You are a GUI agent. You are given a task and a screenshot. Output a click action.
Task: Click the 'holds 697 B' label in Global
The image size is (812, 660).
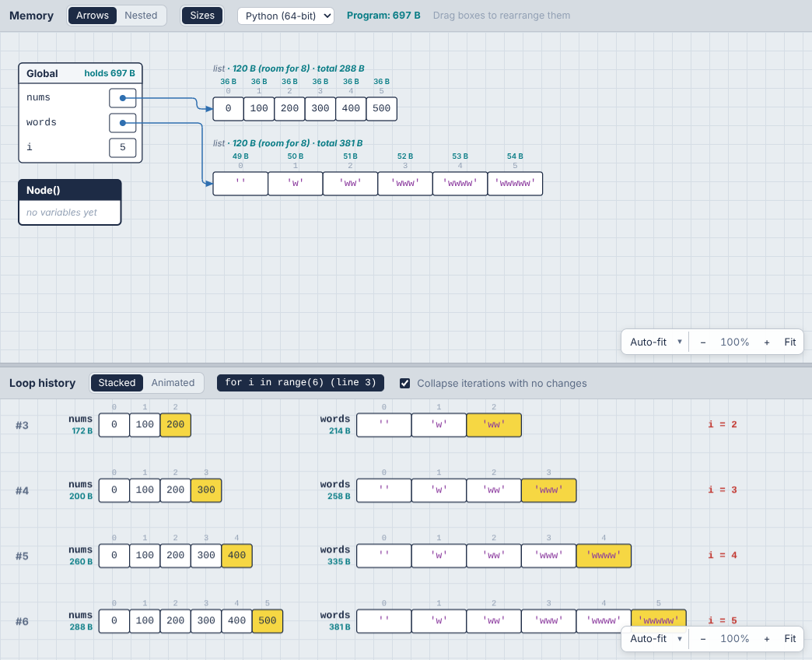click(x=110, y=74)
